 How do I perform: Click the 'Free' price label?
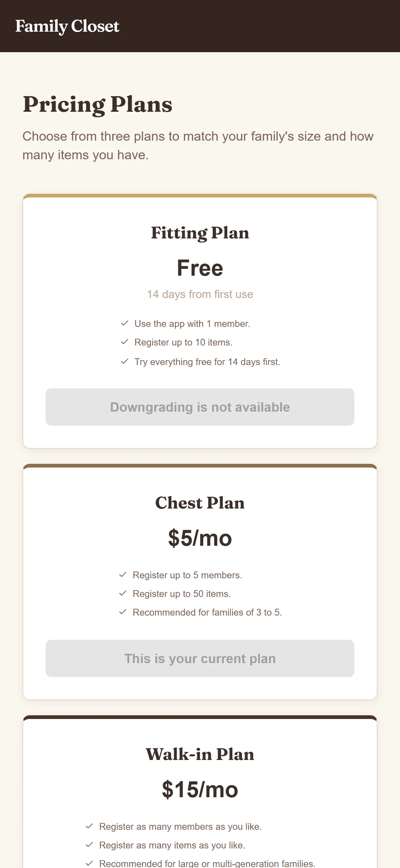200,268
